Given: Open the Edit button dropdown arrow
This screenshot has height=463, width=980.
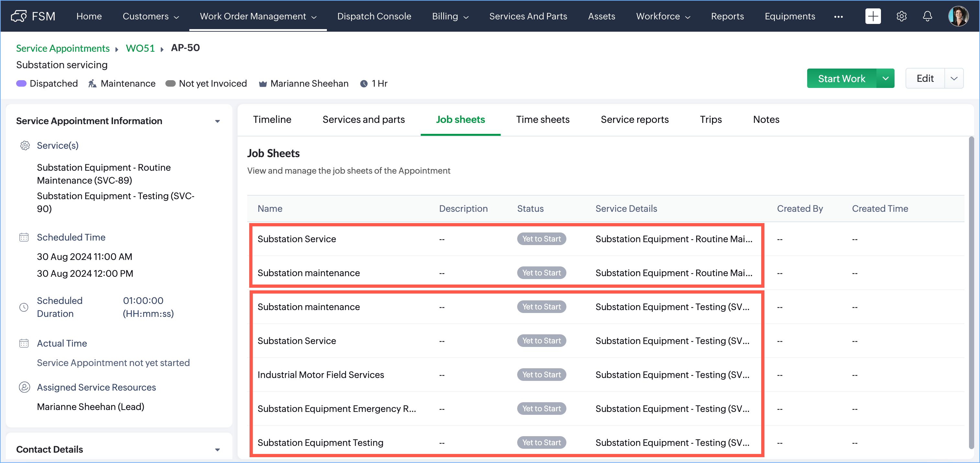Looking at the screenshot, I should (x=954, y=78).
